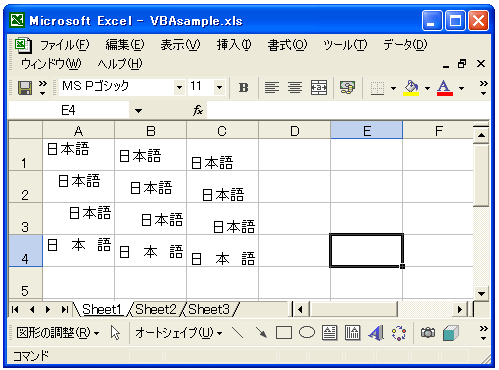The height and width of the screenshot is (370, 499).
Task: Insert WordArt icon
Action: tap(376, 333)
